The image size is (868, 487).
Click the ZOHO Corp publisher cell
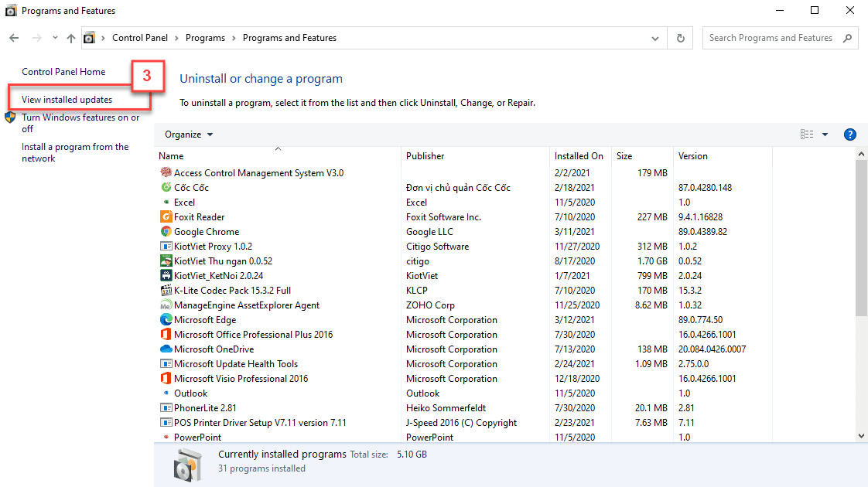tap(430, 305)
